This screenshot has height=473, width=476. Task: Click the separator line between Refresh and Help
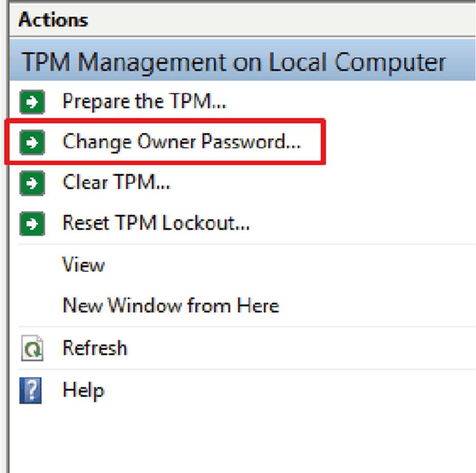(246, 370)
